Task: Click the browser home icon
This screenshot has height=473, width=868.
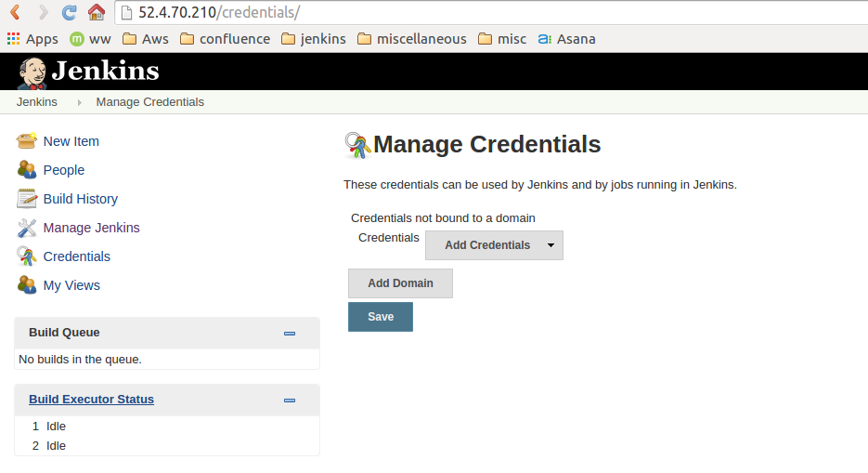Action: [x=97, y=12]
